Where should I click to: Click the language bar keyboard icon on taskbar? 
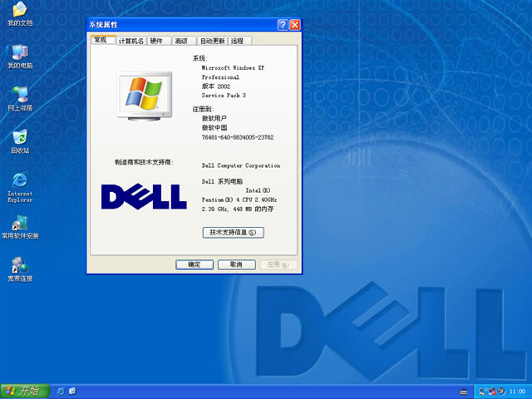click(464, 392)
